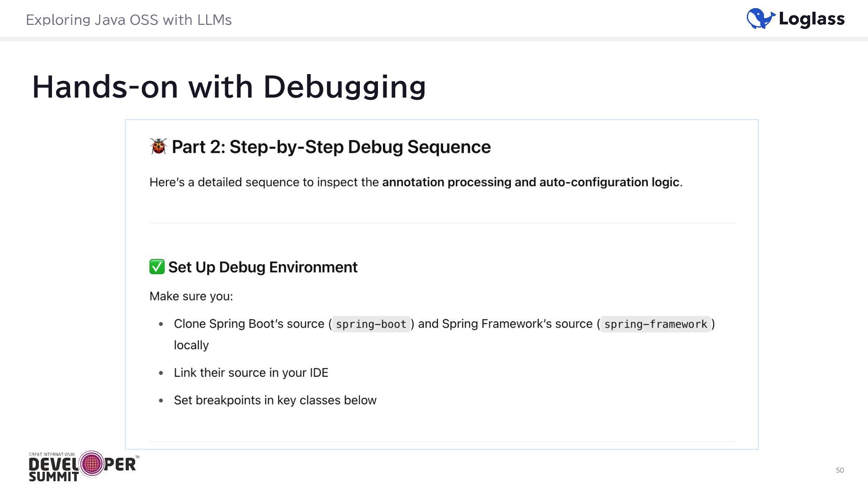Screen dimensions: 868x488
Task: Click the Clone Spring Boot's source bullet
Action: 249,324
